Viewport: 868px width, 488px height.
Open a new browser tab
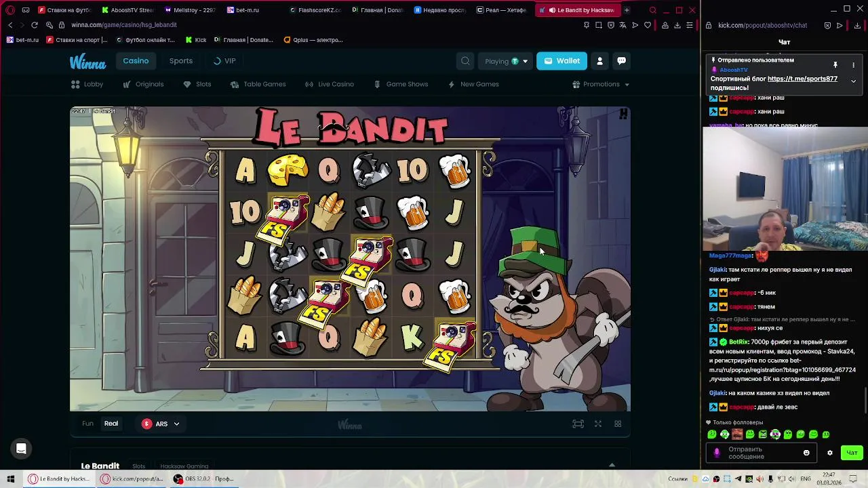(627, 10)
